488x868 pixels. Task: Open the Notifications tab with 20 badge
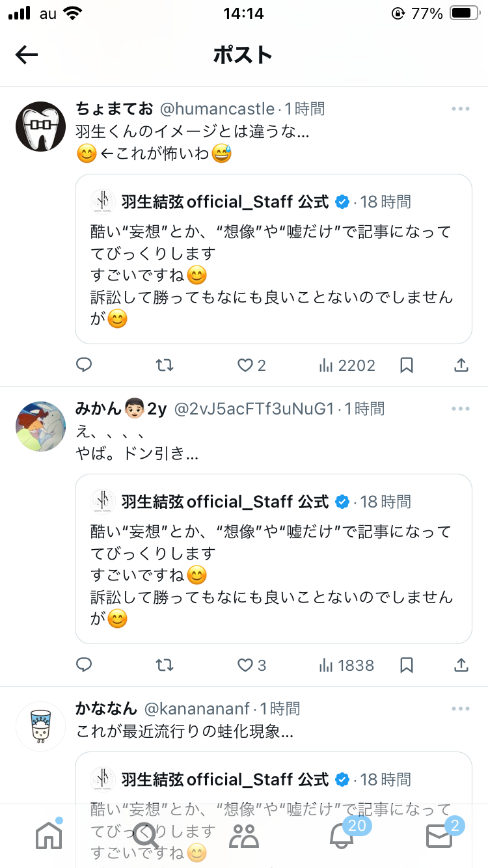[342, 835]
